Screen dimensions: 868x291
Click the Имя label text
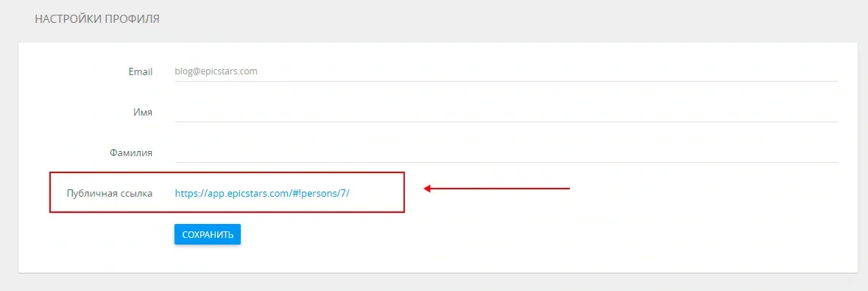[x=143, y=112]
